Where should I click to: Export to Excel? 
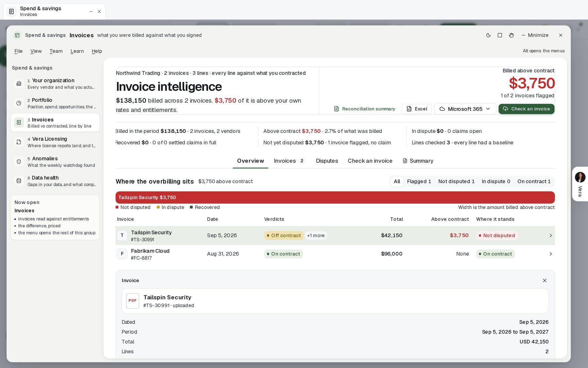pos(417,109)
